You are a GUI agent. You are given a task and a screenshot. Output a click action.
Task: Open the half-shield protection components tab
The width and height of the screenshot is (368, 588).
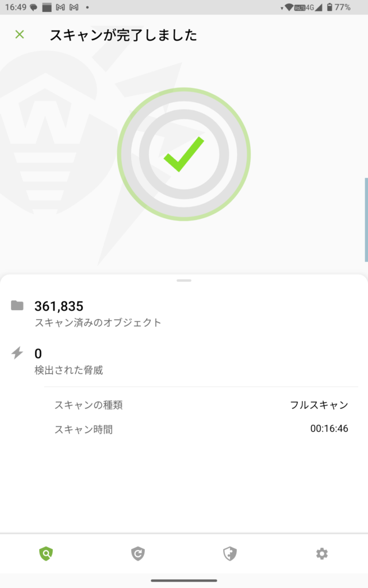[x=230, y=554]
